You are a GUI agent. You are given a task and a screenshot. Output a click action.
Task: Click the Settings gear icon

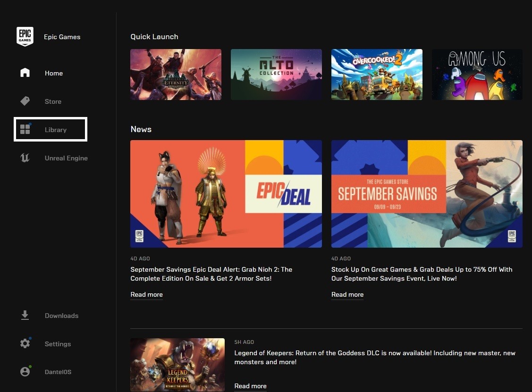25,343
